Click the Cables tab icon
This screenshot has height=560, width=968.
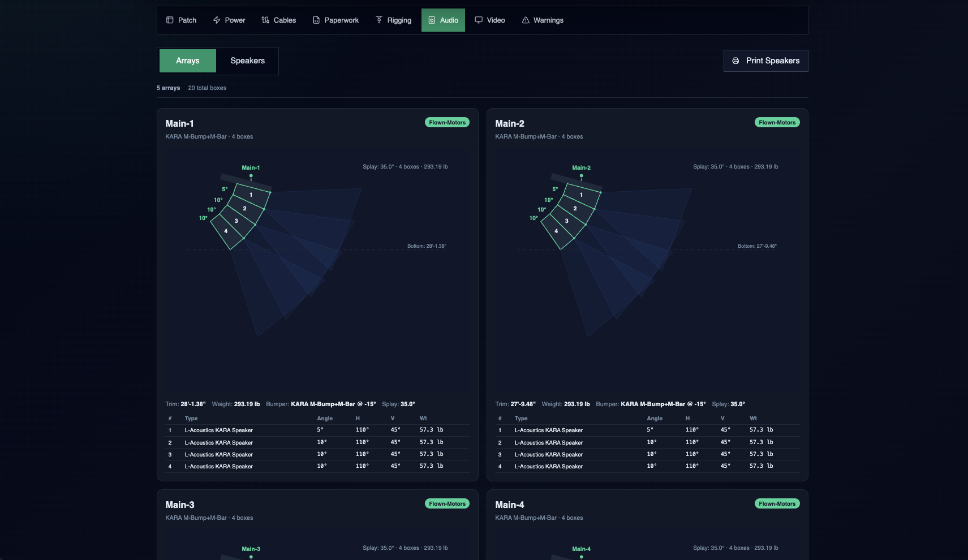point(265,20)
